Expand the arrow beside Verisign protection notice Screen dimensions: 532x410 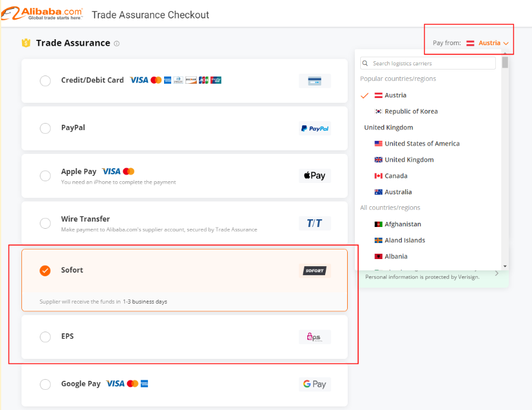point(497,273)
